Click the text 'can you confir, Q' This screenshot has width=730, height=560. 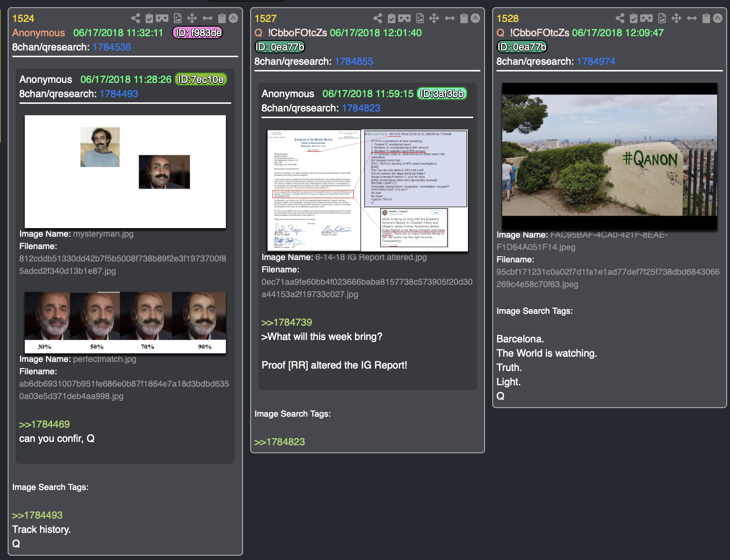click(57, 439)
